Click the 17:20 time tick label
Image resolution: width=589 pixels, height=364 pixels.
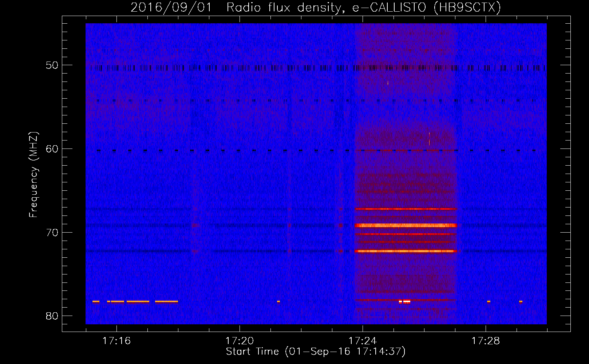[240, 341]
